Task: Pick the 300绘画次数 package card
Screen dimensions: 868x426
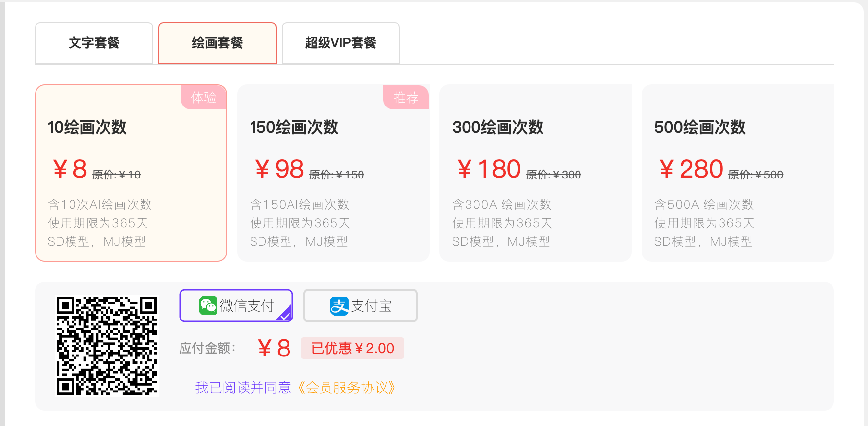Action: [535, 173]
